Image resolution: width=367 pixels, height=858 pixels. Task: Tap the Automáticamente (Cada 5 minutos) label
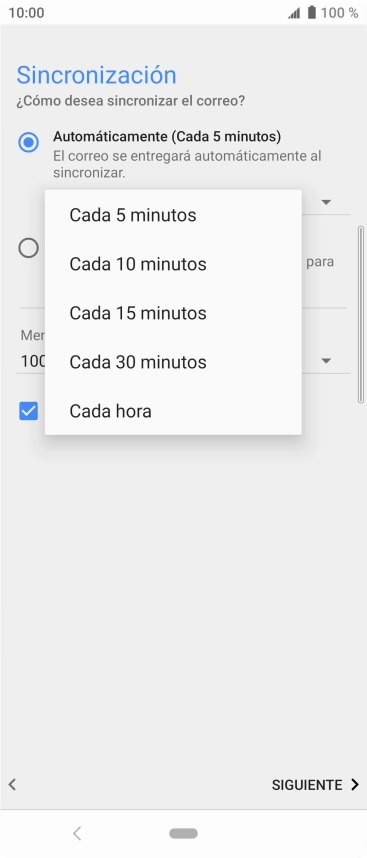tap(167, 136)
